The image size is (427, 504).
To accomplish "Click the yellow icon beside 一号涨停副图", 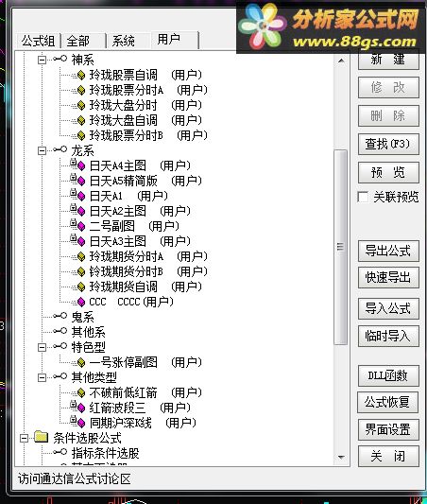I will click(x=81, y=362).
